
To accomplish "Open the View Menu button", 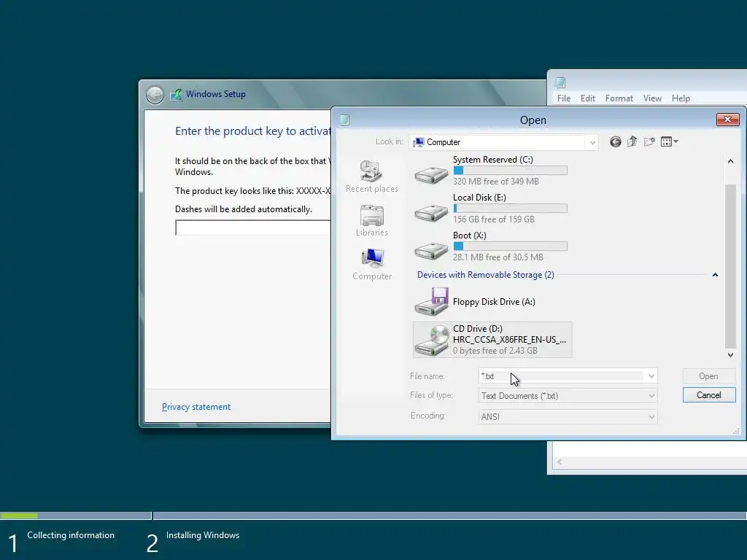I will pyautogui.click(x=670, y=142).
